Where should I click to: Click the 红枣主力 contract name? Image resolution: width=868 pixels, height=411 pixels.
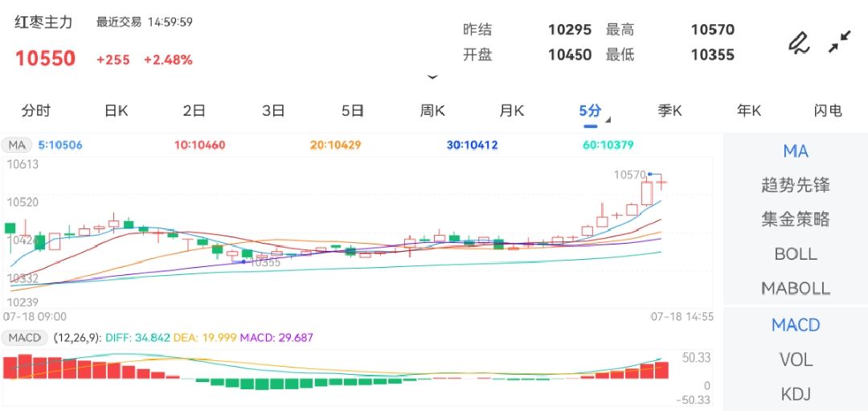43,23
